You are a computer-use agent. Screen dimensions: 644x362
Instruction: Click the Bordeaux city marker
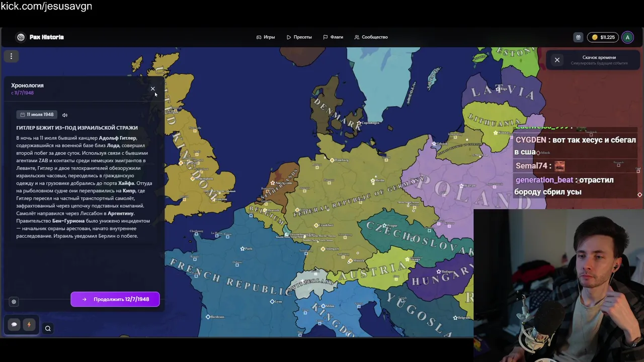208,317
